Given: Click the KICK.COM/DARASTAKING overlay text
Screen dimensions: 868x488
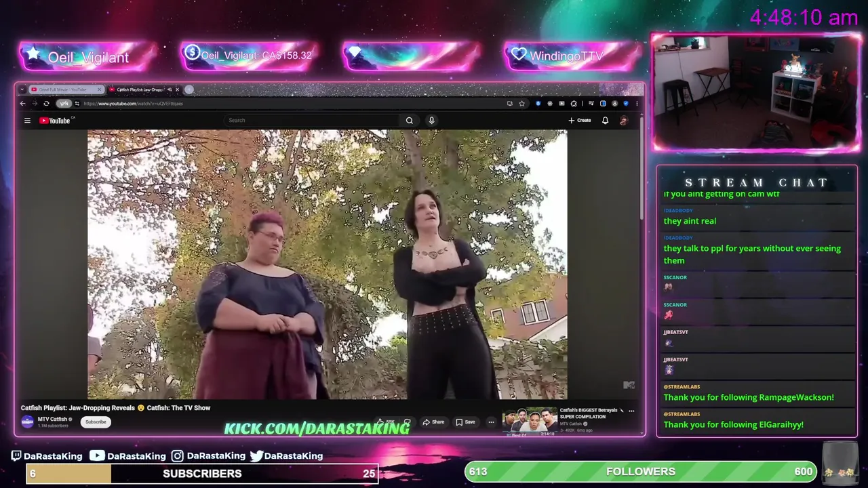Looking at the screenshot, I should (x=317, y=428).
